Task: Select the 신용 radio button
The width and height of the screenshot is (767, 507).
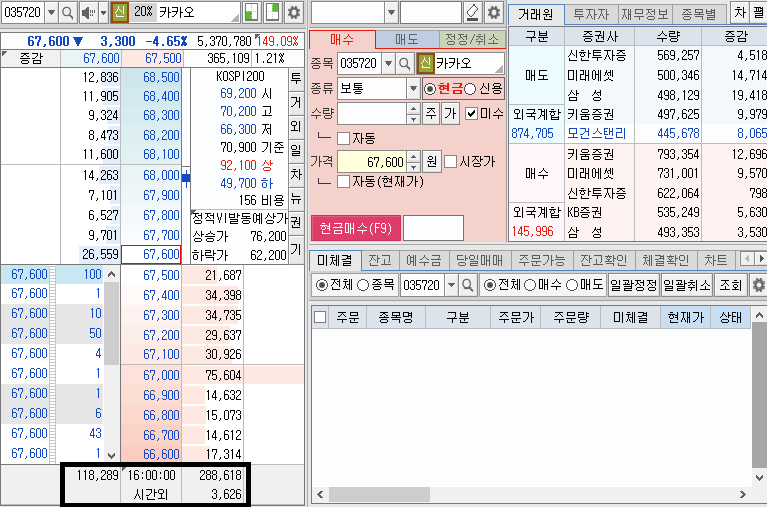Action: point(470,89)
